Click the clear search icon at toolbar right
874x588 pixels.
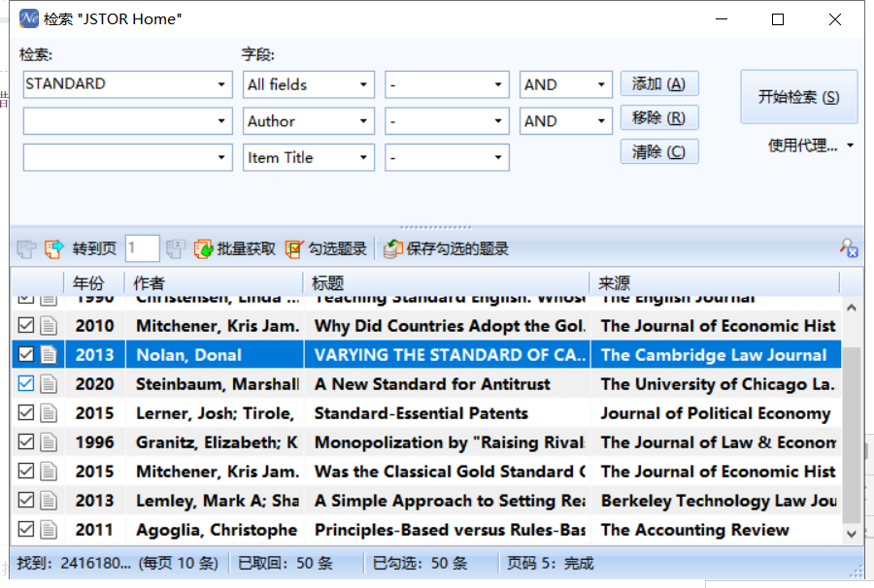tap(849, 248)
